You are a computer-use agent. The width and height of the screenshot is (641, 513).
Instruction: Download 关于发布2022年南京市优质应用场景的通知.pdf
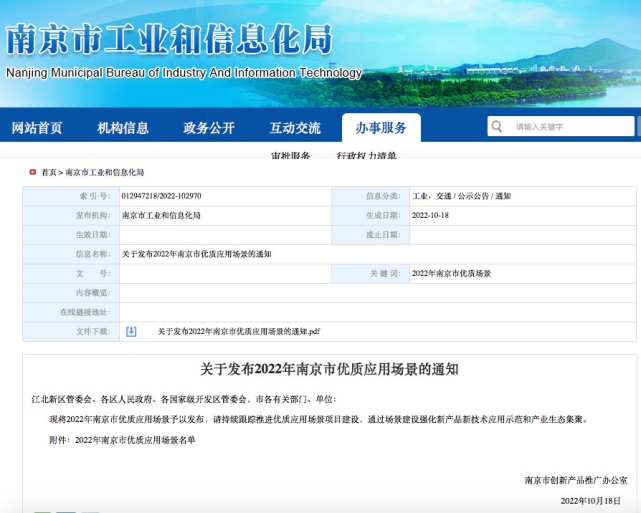(238, 331)
